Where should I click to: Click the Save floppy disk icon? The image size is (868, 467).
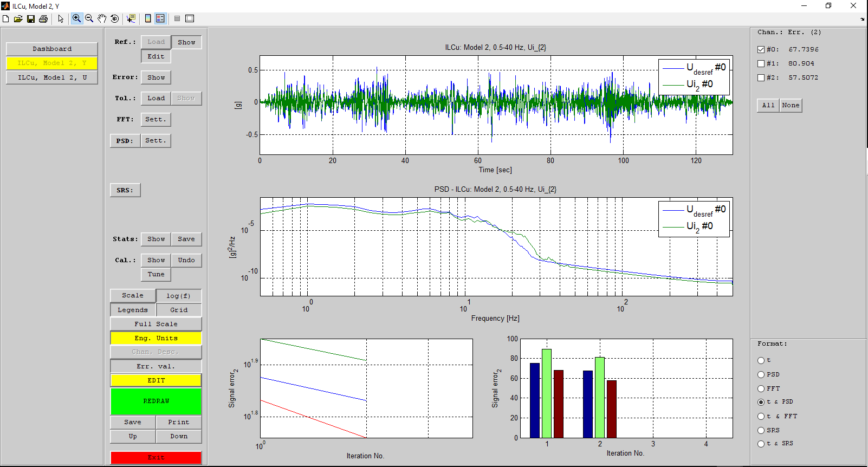click(x=31, y=19)
